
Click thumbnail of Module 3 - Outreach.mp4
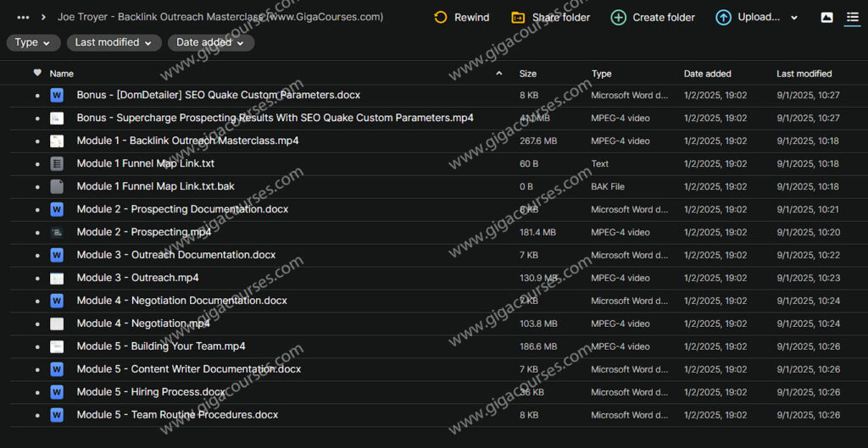57,279
